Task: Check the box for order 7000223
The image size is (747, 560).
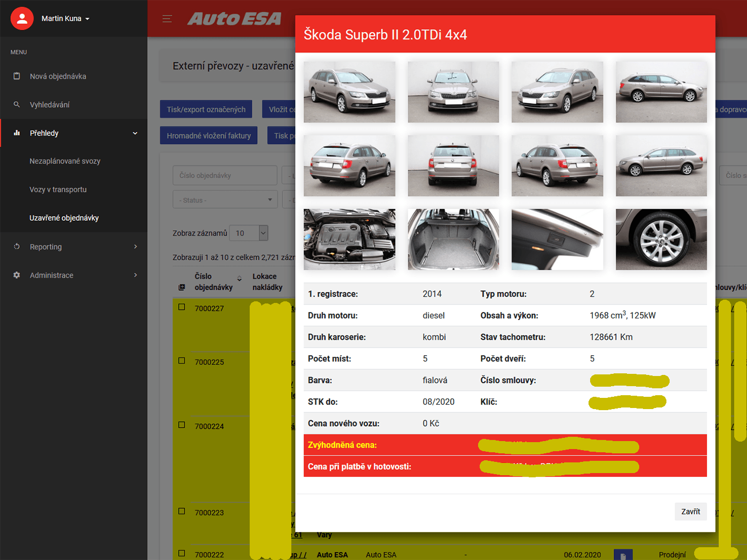Action: (182, 511)
